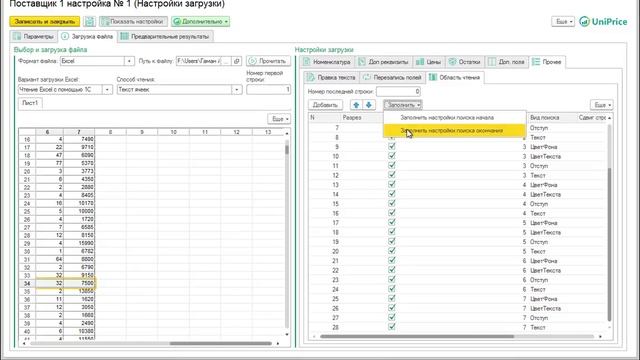Image resolution: width=640 pixels, height=360 pixels.
Task: Open Предварительные результаты tab
Action: coord(165,36)
